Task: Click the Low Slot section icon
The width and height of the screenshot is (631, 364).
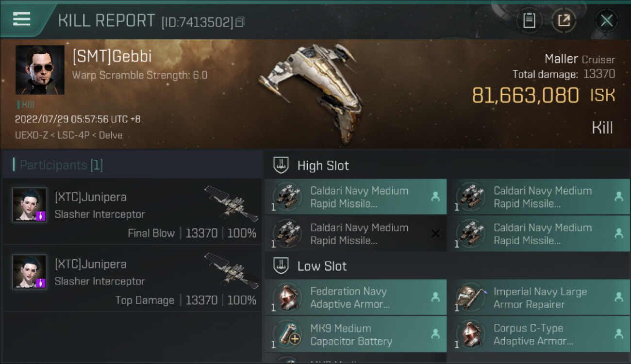Action: [x=282, y=266]
